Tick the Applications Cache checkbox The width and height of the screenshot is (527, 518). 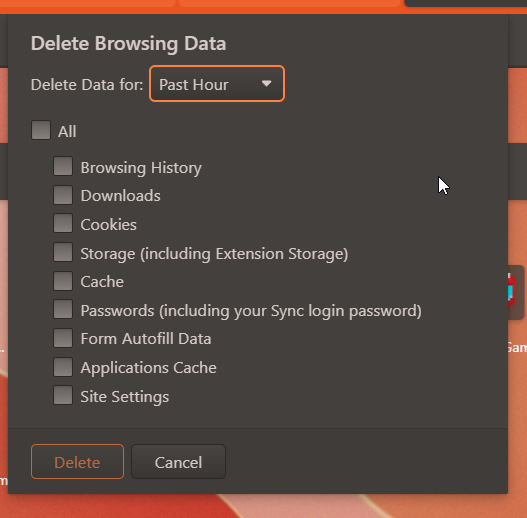[x=63, y=367]
